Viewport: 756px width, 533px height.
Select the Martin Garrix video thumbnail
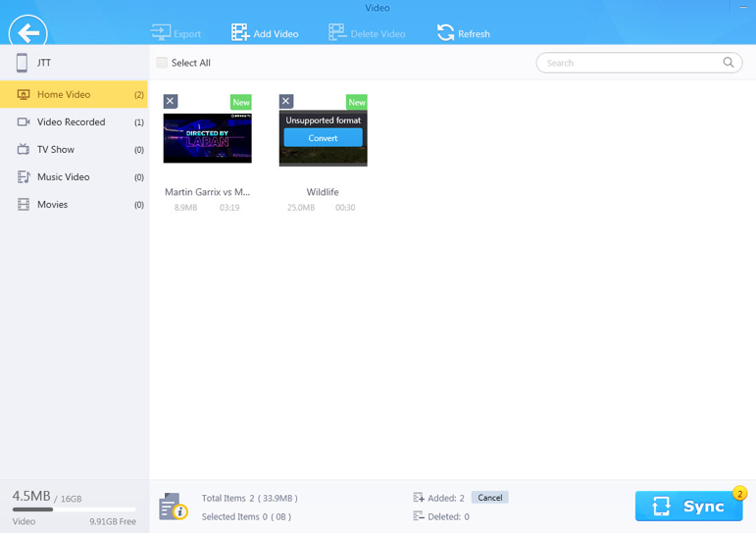[x=207, y=138]
